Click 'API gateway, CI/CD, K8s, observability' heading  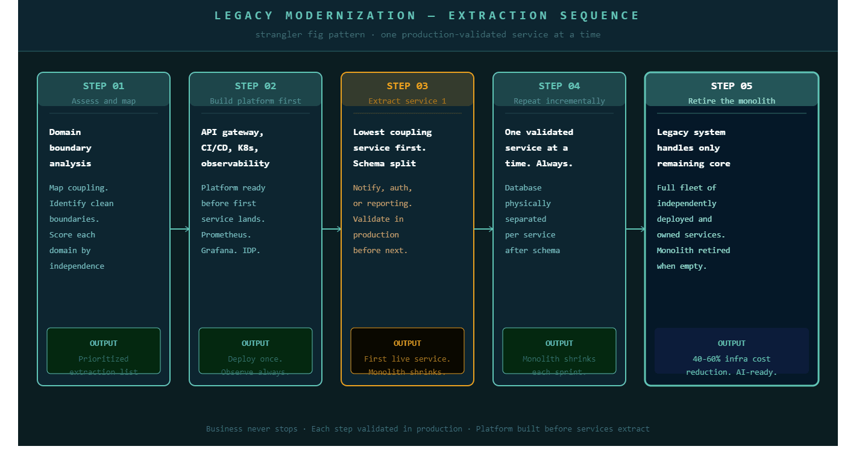(x=235, y=148)
